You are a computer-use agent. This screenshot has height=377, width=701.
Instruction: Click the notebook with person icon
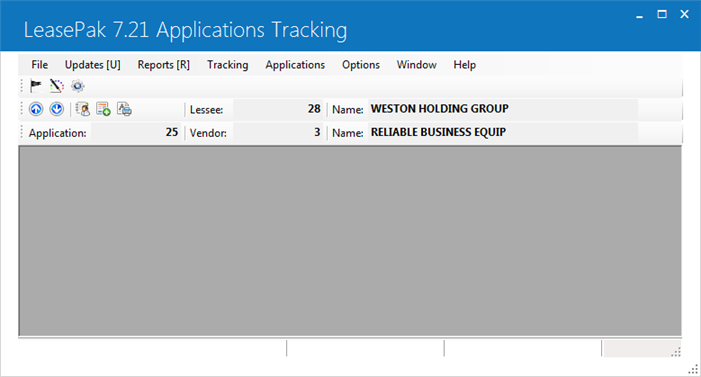[83, 109]
